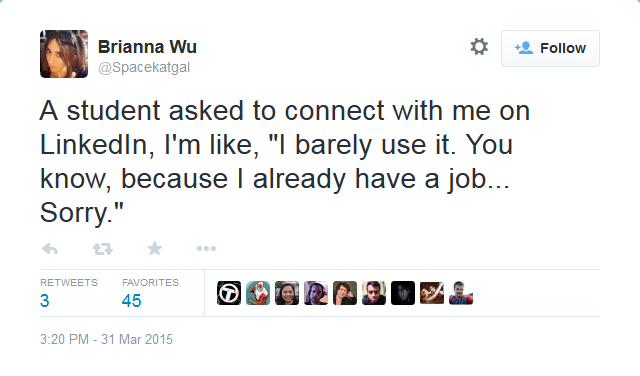Open the gear settings dropdown

[479, 47]
